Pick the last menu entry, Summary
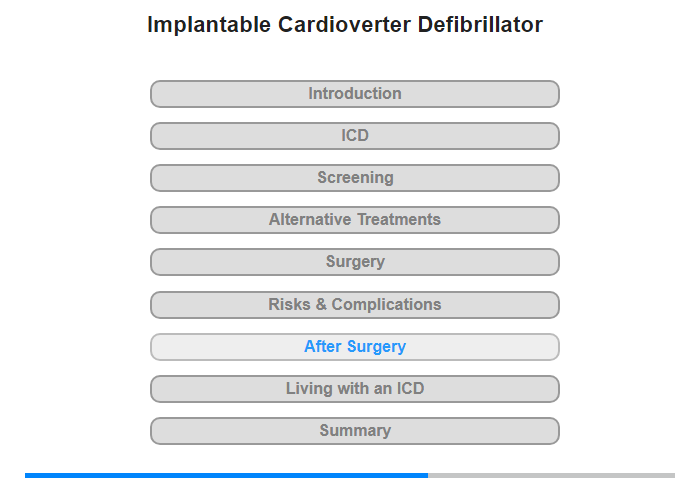 pos(354,431)
